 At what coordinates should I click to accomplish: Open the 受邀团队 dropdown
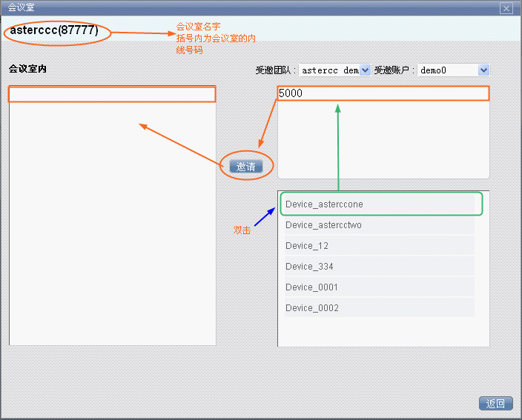[x=335, y=70]
